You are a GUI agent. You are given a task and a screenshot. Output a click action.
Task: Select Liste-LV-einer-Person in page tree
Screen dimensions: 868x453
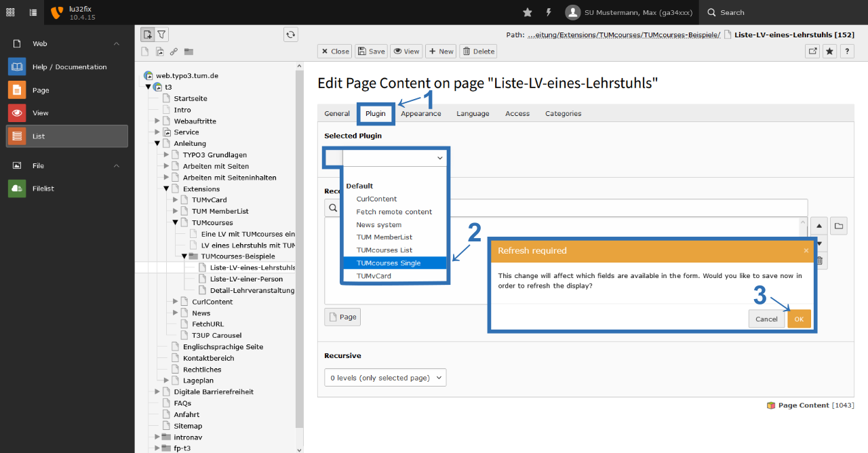(x=246, y=279)
